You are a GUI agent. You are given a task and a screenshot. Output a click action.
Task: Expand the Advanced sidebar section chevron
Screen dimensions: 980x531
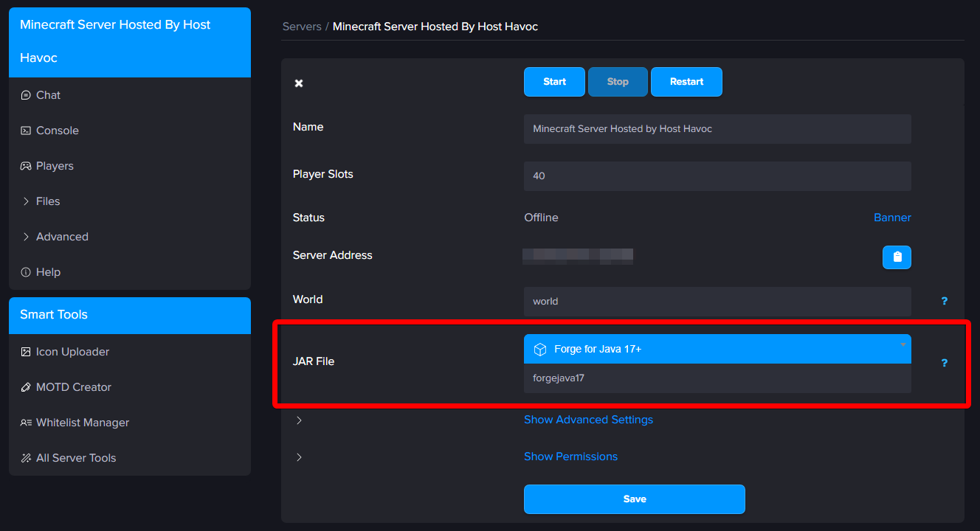[x=26, y=237]
